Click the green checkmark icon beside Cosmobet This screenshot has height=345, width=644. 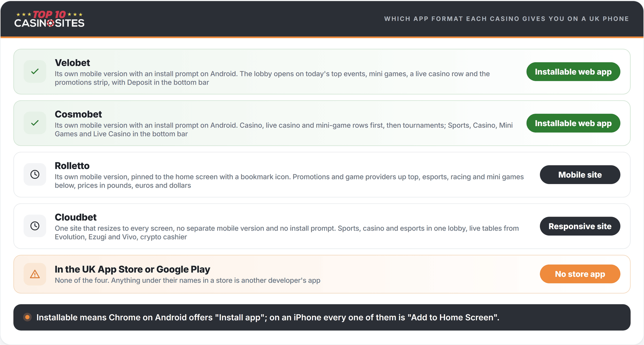click(x=35, y=123)
